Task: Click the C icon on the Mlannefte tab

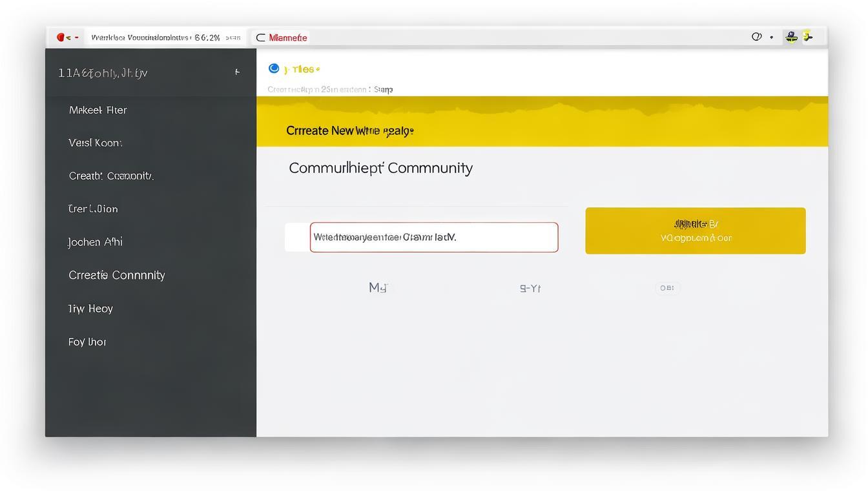Action: click(261, 37)
